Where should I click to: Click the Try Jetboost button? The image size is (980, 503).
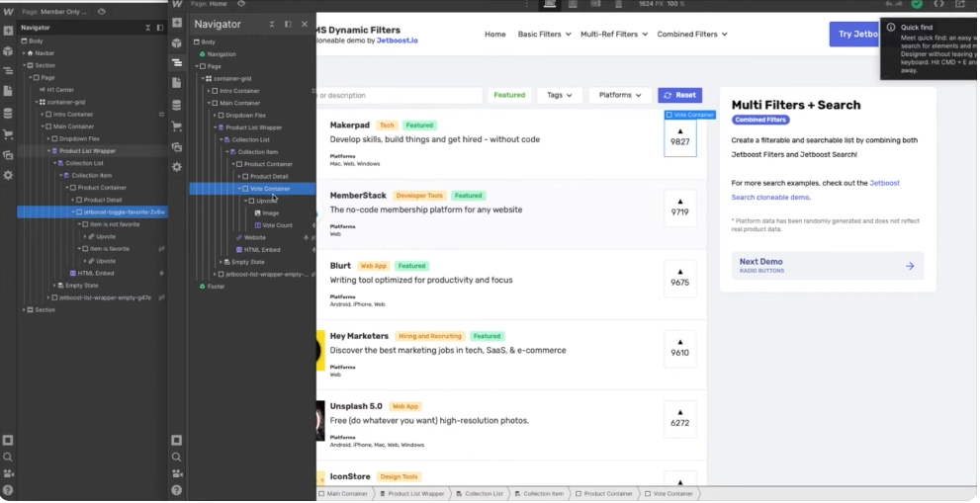pyautogui.click(x=854, y=35)
